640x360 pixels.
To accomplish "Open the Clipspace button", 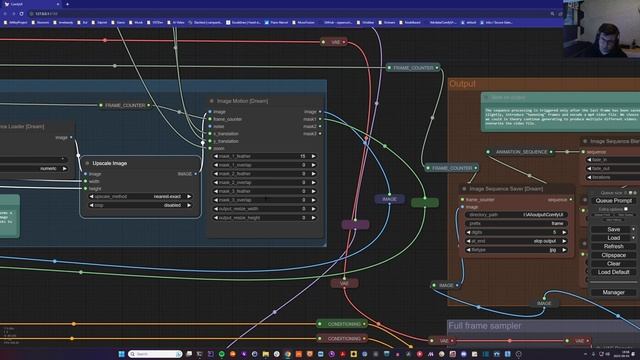I will 613,255.
